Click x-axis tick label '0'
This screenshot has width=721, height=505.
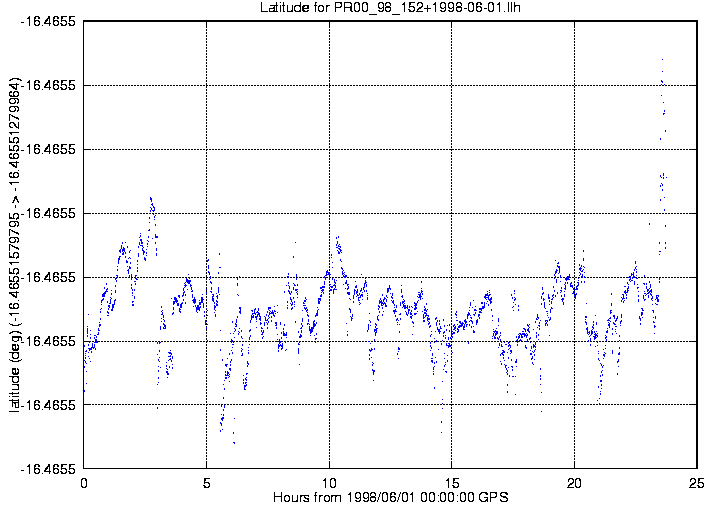coord(84,482)
